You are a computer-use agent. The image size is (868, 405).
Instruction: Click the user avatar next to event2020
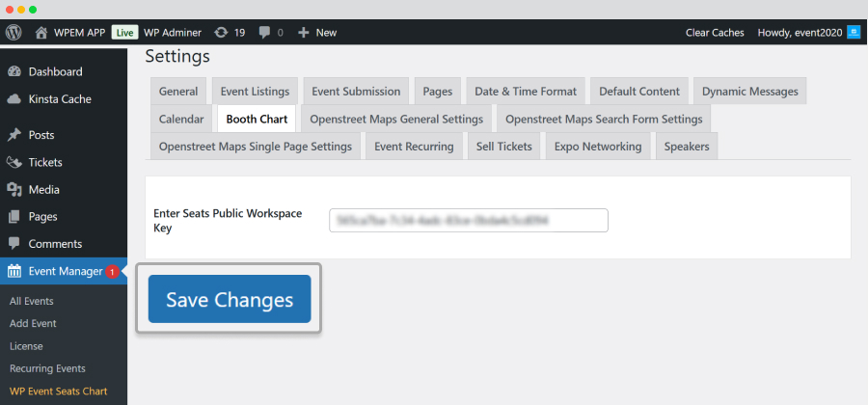[853, 33]
